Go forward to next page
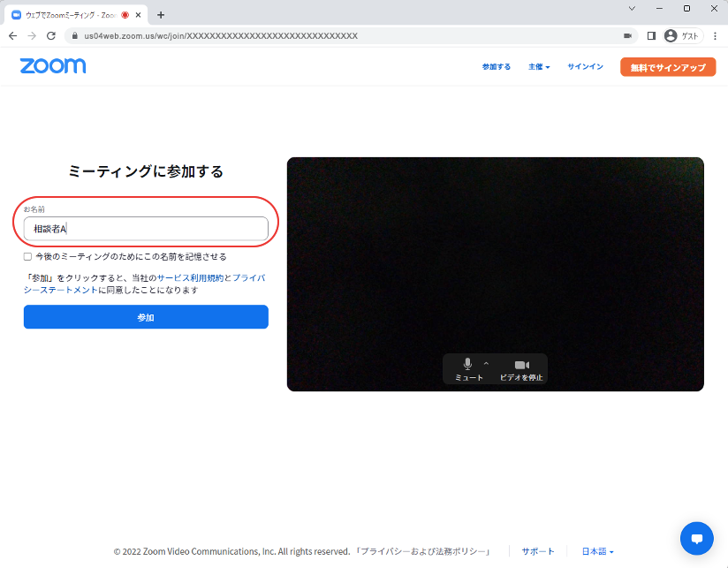This screenshot has width=728, height=568. (x=32, y=35)
